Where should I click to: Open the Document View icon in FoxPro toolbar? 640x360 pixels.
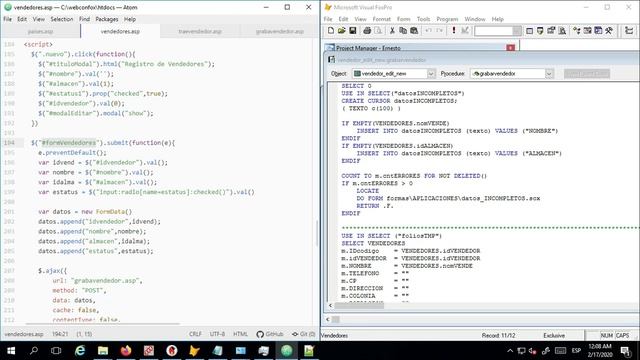click(x=562, y=31)
